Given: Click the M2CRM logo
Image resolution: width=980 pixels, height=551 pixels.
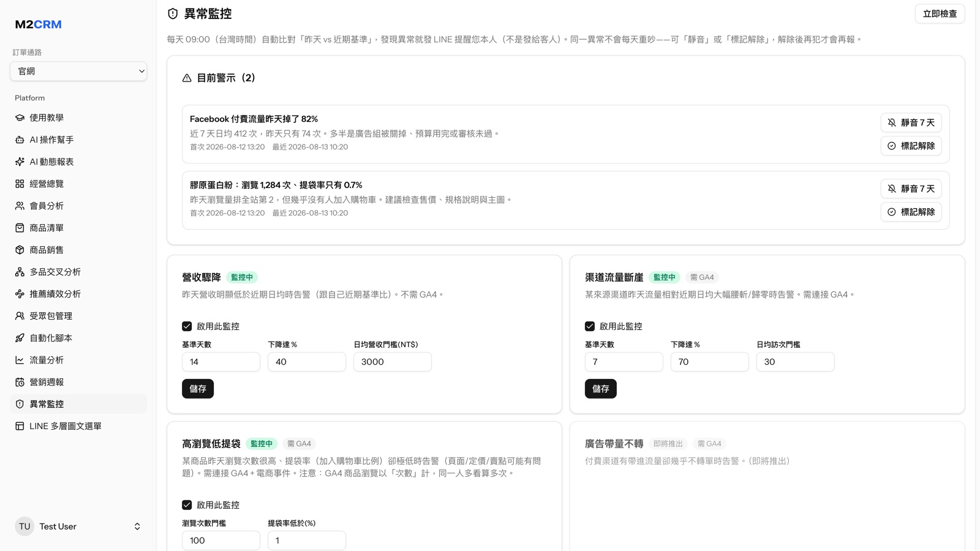Looking at the screenshot, I should tap(38, 24).
